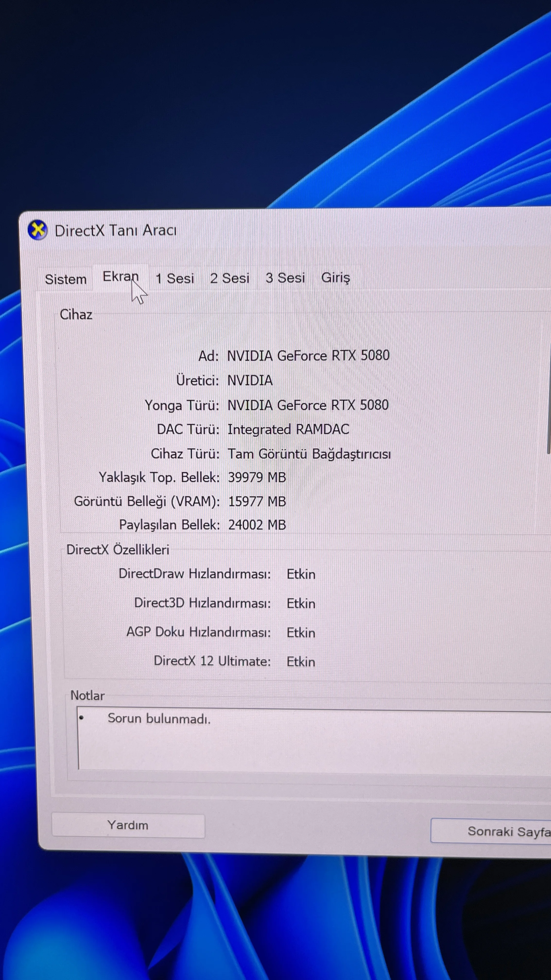Go to the 3 Sesi tab
The height and width of the screenshot is (980, 551).
pos(285,278)
